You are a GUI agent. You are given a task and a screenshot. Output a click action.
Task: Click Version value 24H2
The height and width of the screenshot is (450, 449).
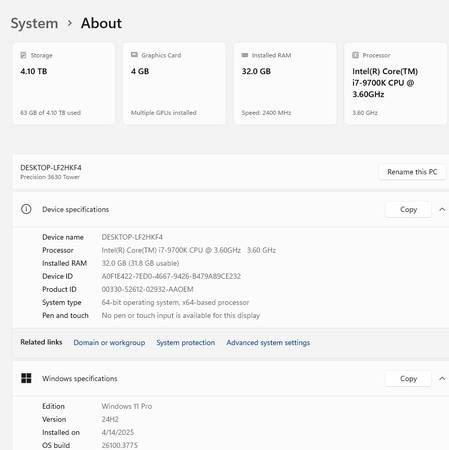(110, 419)
